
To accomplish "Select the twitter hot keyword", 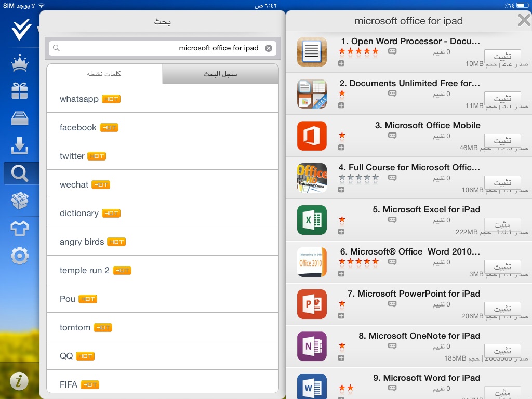I will tap(163, 156).
